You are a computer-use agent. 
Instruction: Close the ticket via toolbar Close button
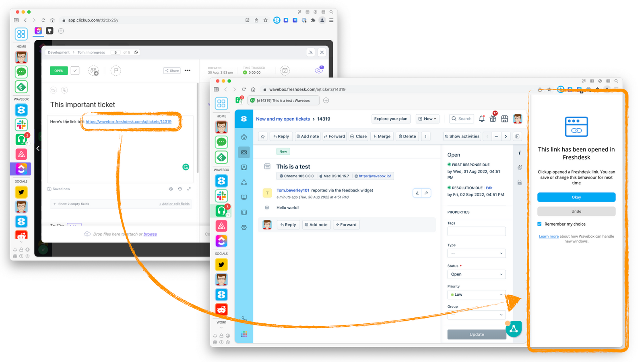tap(358, 136)
